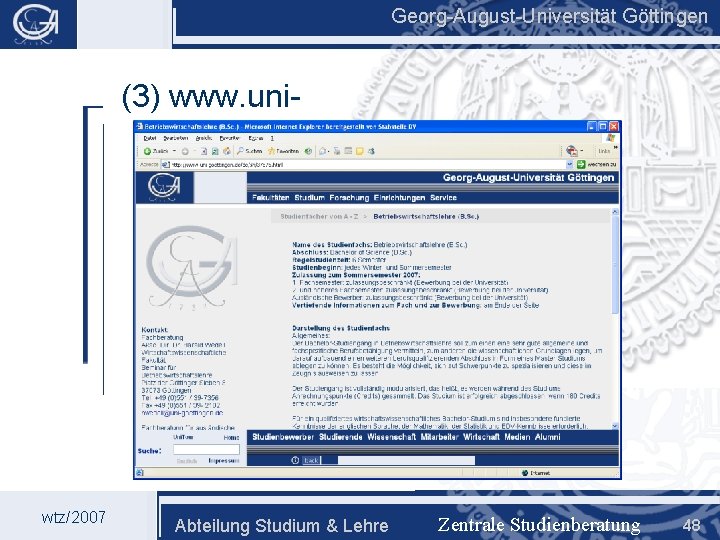Image resolution: width=720 pixels, height=540 pixels.
Task: Open the Bearbeiten menu
Action: tap(176, 138)
